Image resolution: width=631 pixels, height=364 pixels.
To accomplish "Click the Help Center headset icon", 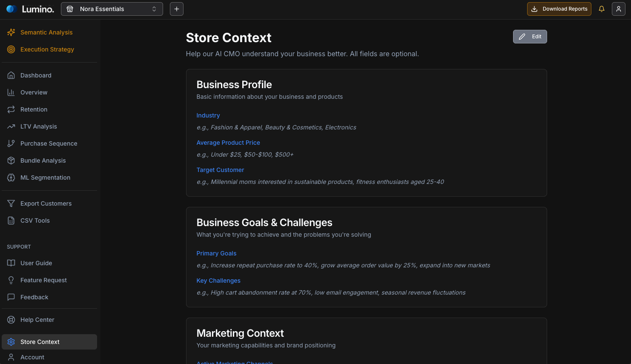I will point(11,320).
